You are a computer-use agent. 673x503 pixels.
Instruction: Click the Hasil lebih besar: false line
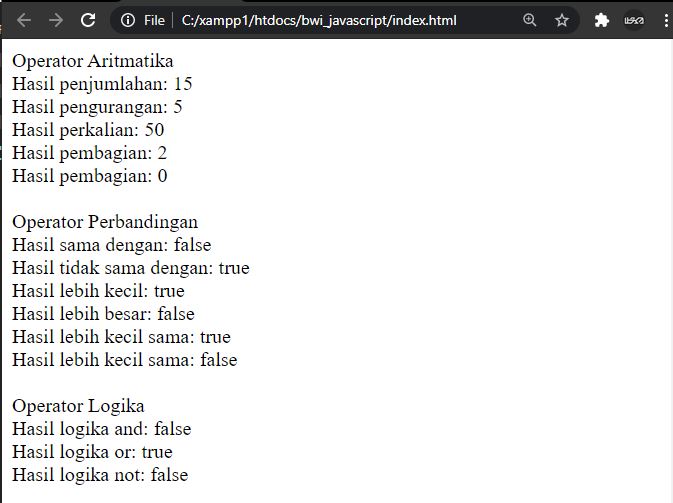tap(103, 314)
